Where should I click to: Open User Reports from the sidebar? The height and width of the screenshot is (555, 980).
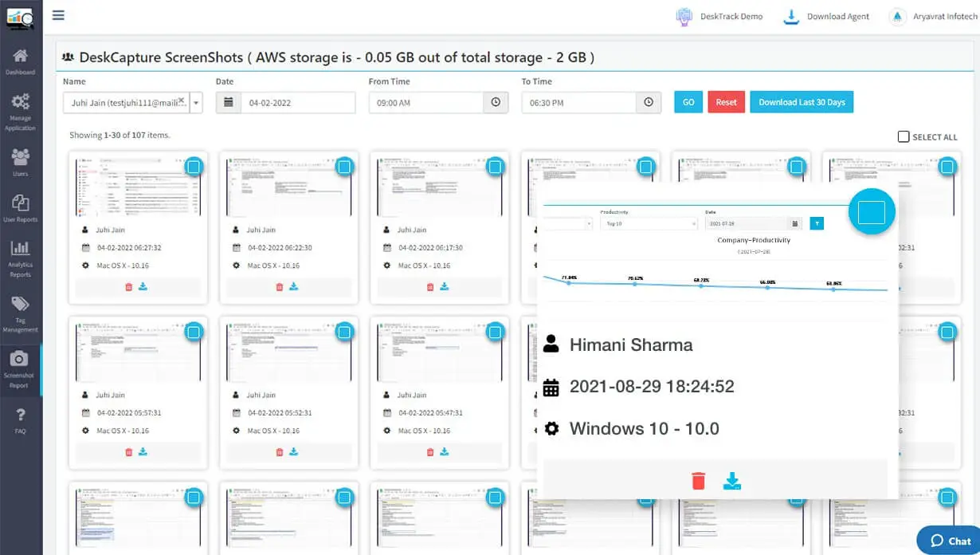coord(21,208)
